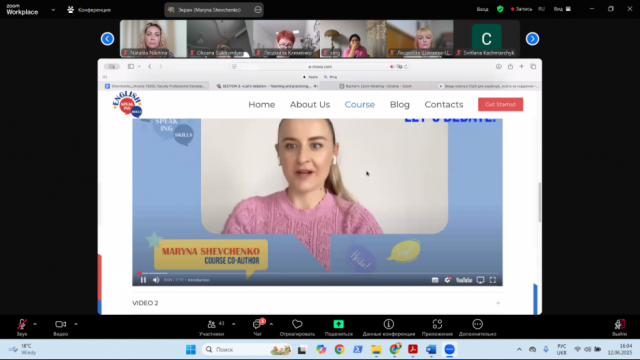Open Данные конференции meeting info
This screenshot has height=360, width=640.
[x=389, y=328]
